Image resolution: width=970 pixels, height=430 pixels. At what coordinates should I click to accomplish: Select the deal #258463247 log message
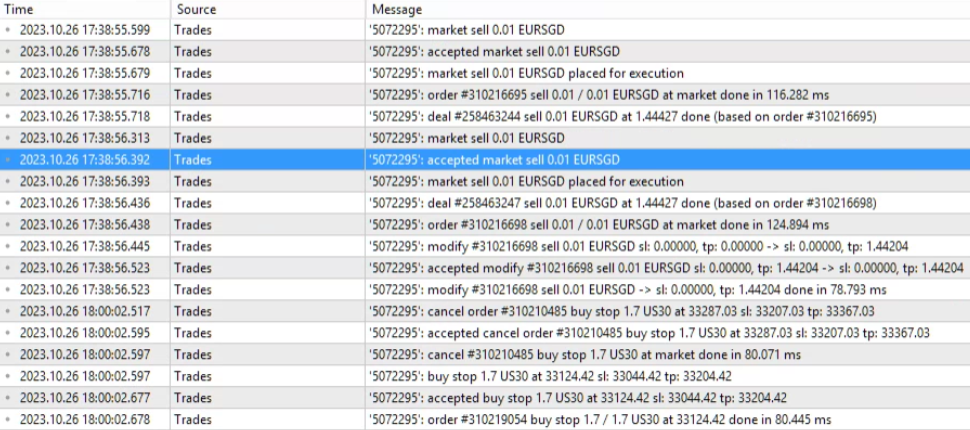point(622,203)
